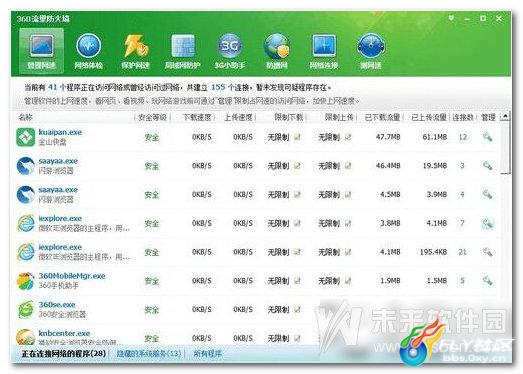Image resolution: width=523 pixels, height=374 pixels.
Task: Click the scrollbar up arrow
Action: pos(505,116)
